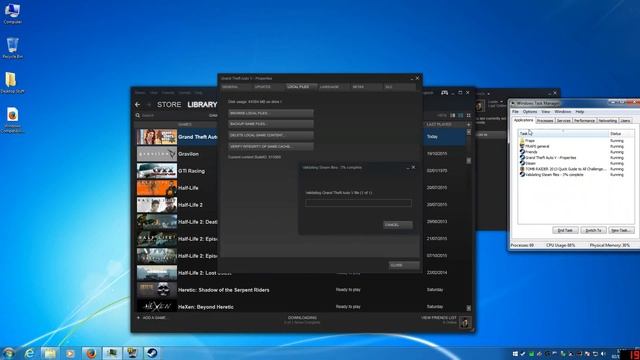Image resolution: width=640 pixels, height=360 pixels.
Task: Click BACKUP GAME FILES button
Action: pos(271,124)
